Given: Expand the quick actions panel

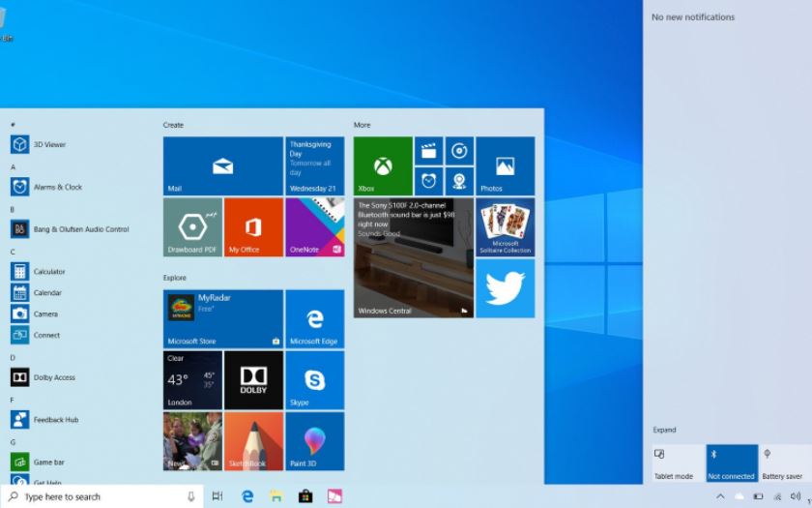Looking at the screenshot, I should click(x=664, y=430).
